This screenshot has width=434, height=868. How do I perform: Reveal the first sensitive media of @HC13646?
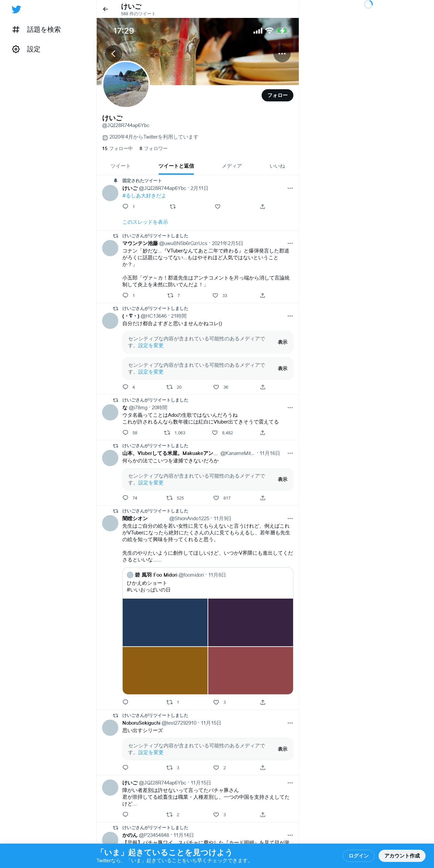click(x=283, y=342)
